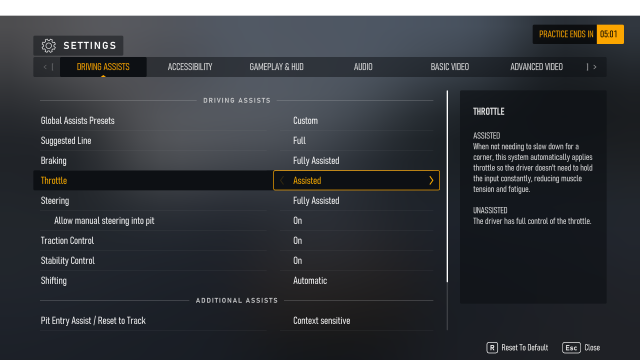Click the 05:01 countdown value
The image size is (640, 360).
610,34
